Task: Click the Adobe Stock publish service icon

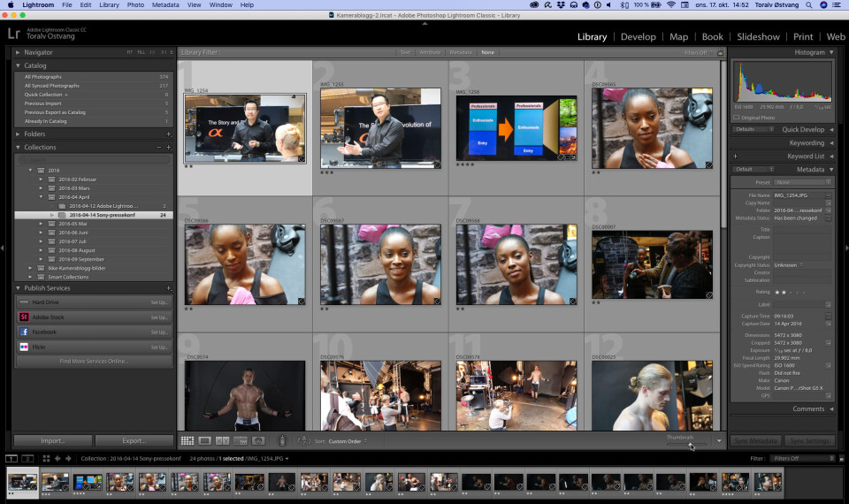Action: tap(24, 317)
